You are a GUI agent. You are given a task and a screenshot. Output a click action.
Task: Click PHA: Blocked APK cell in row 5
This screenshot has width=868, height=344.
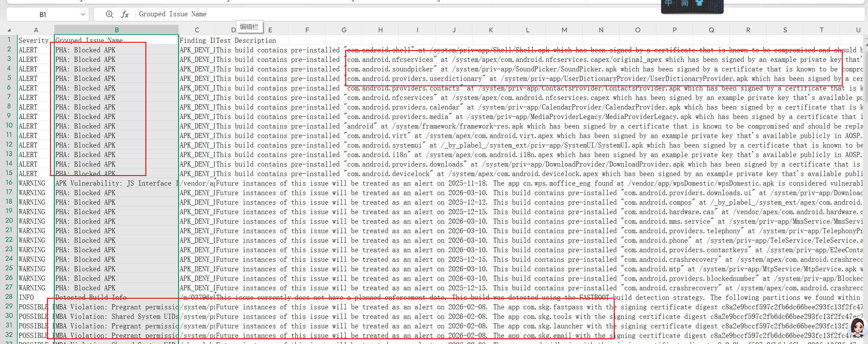point(116,79)
